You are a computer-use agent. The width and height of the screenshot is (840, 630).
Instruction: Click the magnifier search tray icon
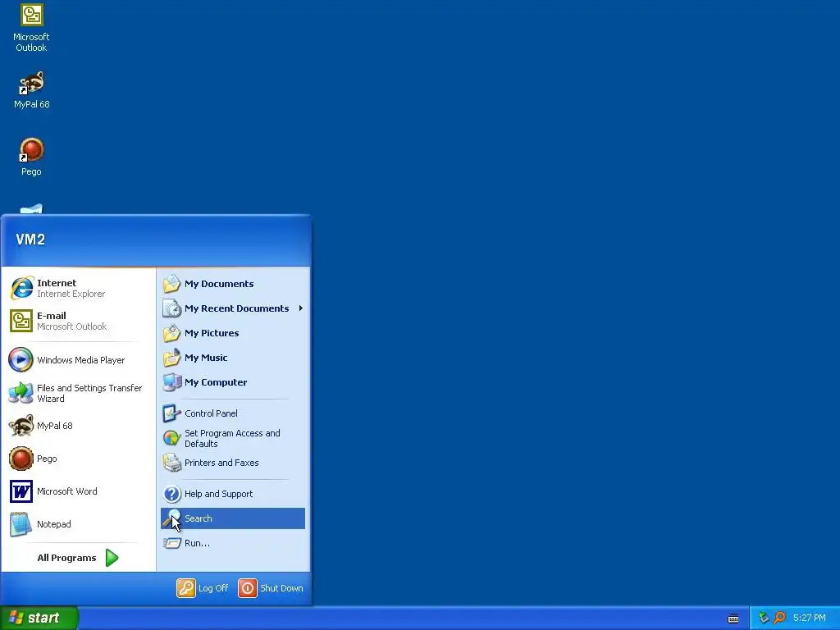[780, 618]
